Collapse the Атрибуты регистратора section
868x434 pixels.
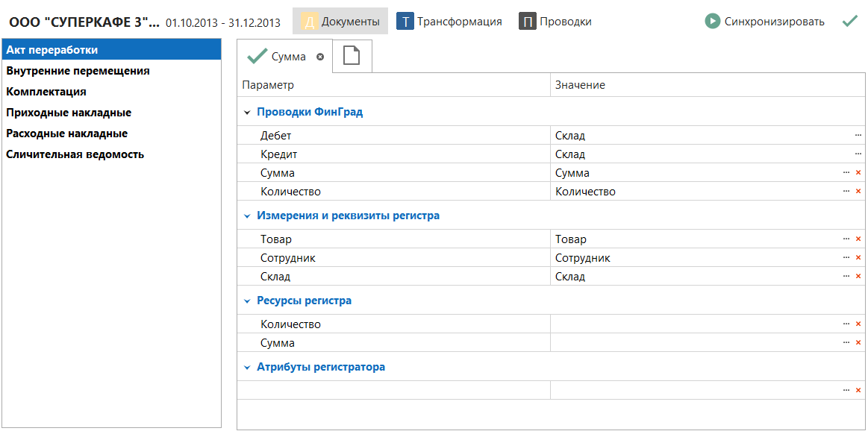coord(247,368)
